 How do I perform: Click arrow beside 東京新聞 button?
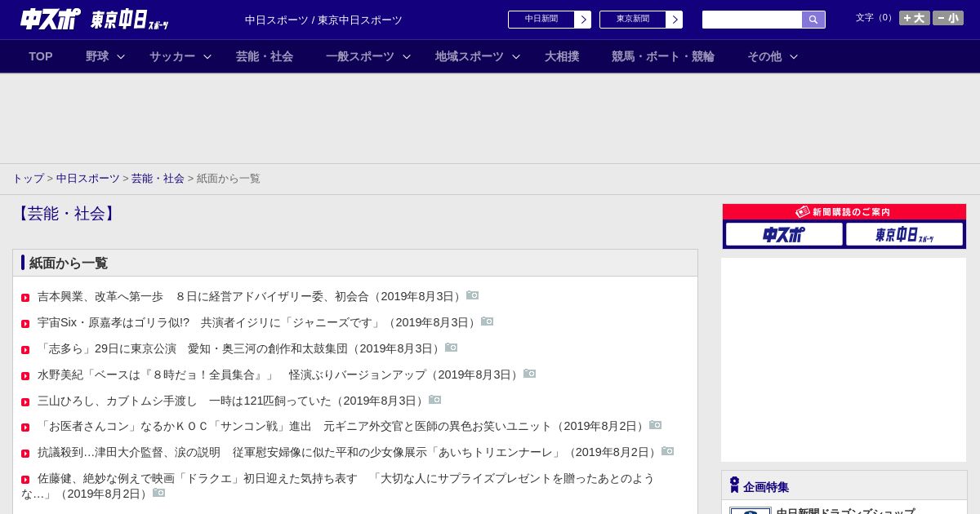(675, 20)
